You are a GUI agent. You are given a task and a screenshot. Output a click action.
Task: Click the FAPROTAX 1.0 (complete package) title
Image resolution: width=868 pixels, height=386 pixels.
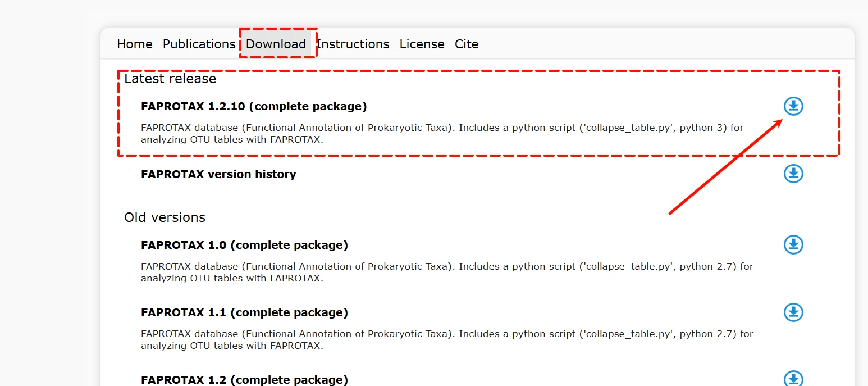pos(244,245)
